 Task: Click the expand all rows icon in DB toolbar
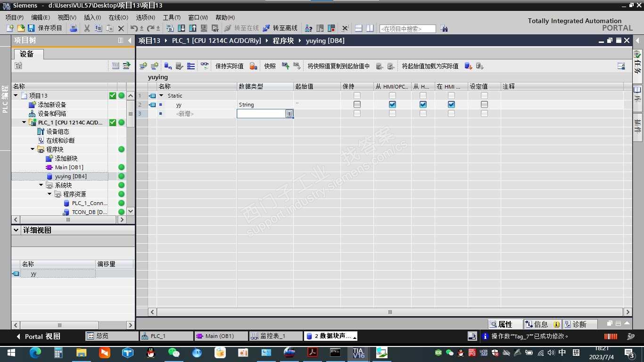(191, 66)
